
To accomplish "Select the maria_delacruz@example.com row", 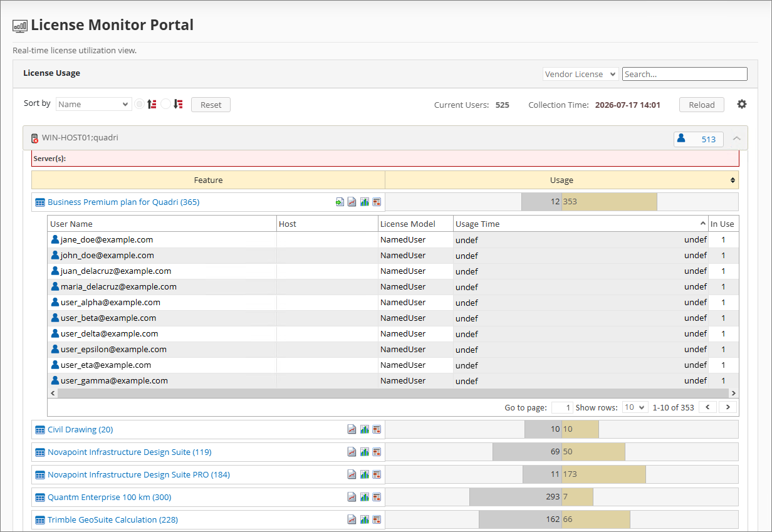I will tap(393, 286).
